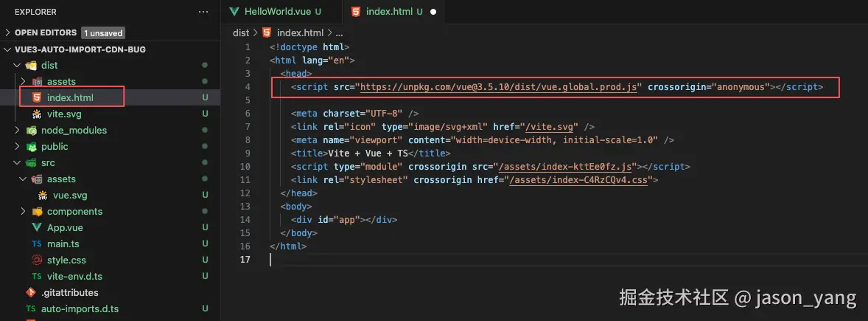Click crossorigin="anonymous" attribute text
Viewport: 868px width, 321px height.
tap(710, 87)
